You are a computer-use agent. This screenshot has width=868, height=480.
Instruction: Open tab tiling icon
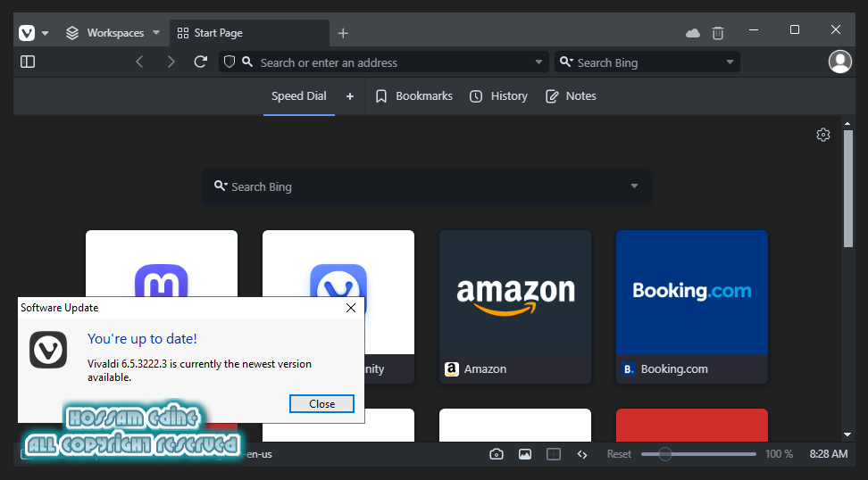553,454
